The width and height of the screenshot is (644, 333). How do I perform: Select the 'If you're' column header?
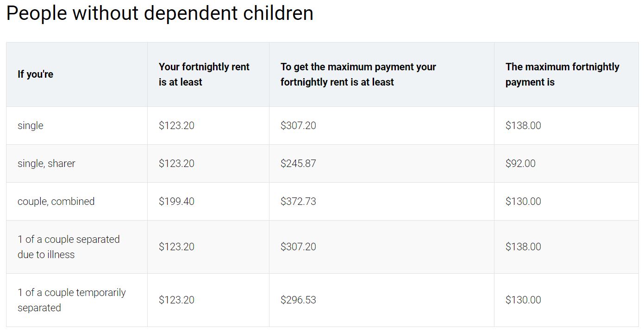[x=35, y=74]
